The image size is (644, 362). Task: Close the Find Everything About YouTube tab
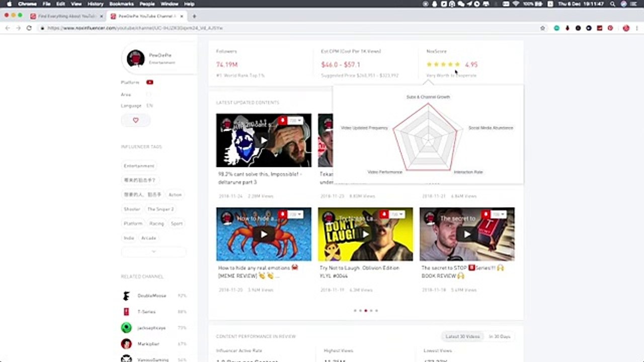click(x=100, y=16)
